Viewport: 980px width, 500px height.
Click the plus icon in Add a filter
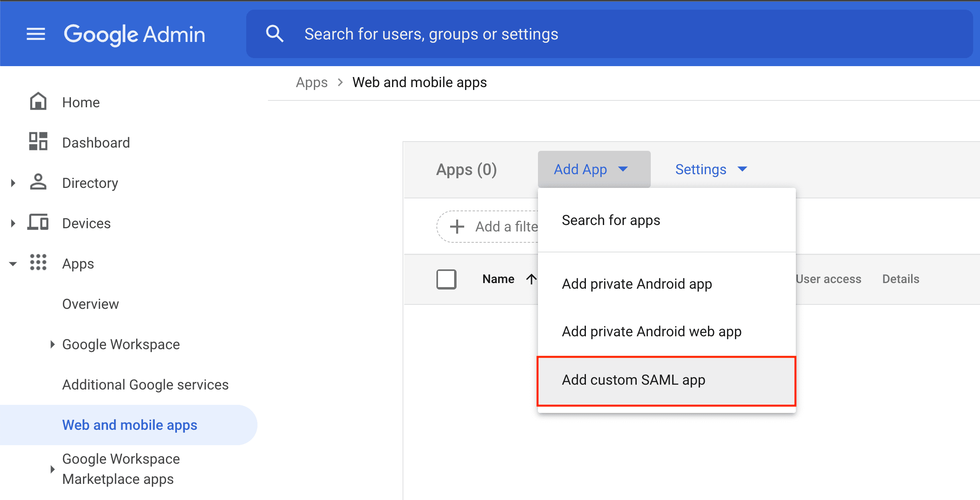point(457,227)
